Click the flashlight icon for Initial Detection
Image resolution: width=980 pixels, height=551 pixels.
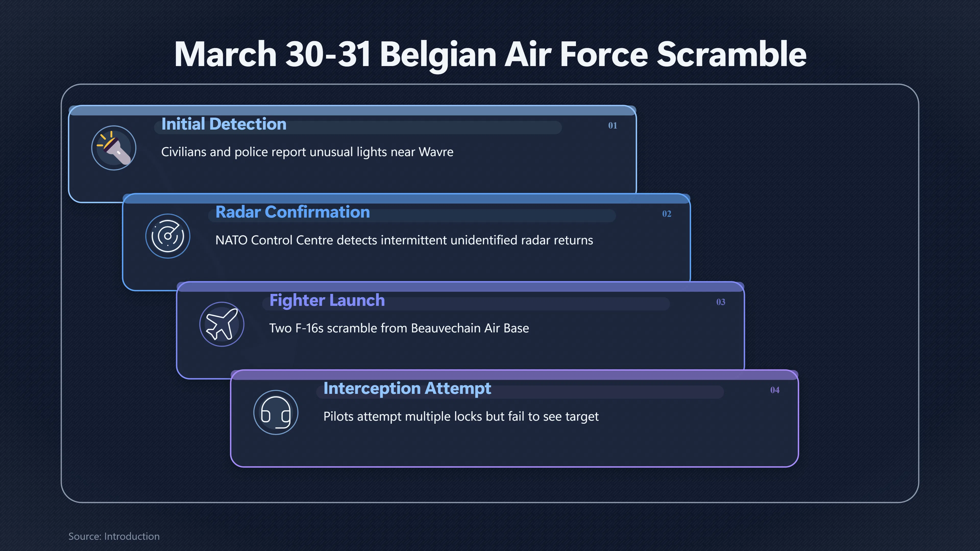tap(114, 148)
